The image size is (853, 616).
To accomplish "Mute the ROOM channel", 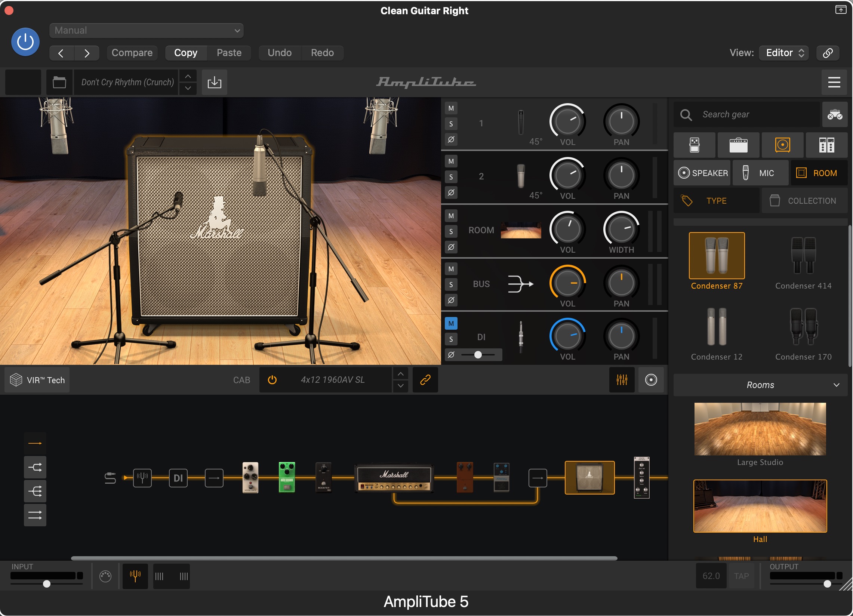I will 451,216.
